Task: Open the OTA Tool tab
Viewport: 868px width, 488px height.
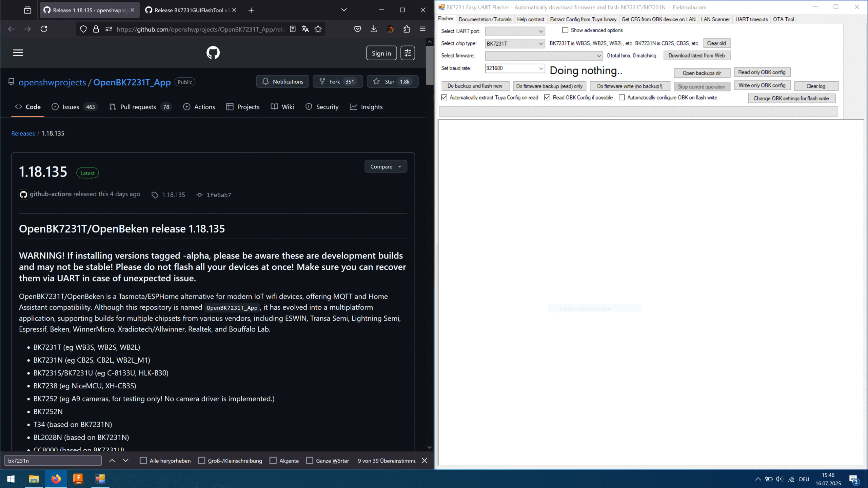Action: tap(783, 19)
